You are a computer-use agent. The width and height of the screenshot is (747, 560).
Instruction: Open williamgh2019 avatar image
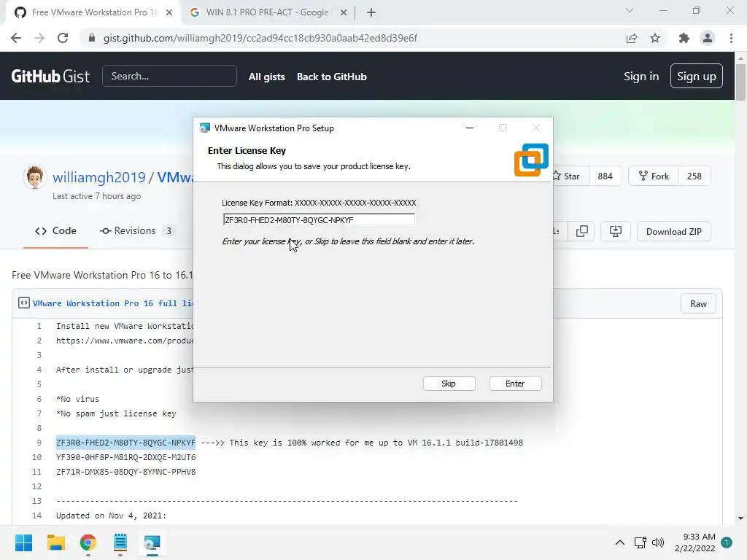(x=34, y=176)
